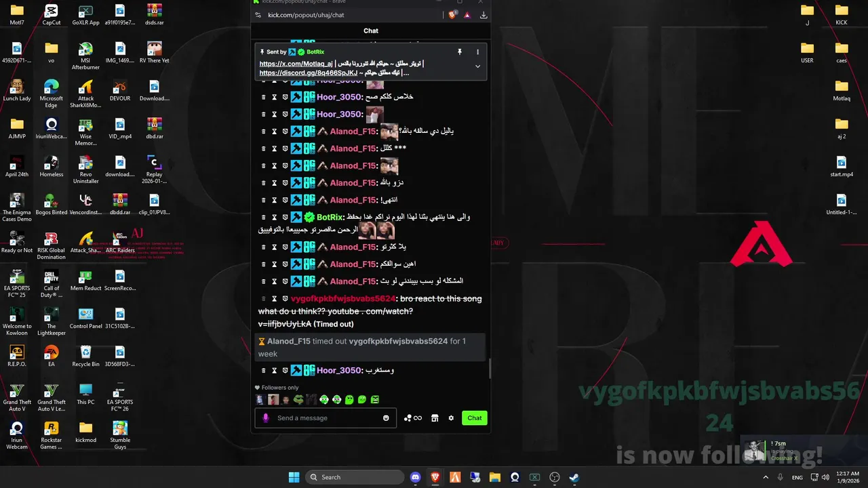Open Discord from the taskbar
Viewport: 868px width, 488px height.
coord(416,477)
